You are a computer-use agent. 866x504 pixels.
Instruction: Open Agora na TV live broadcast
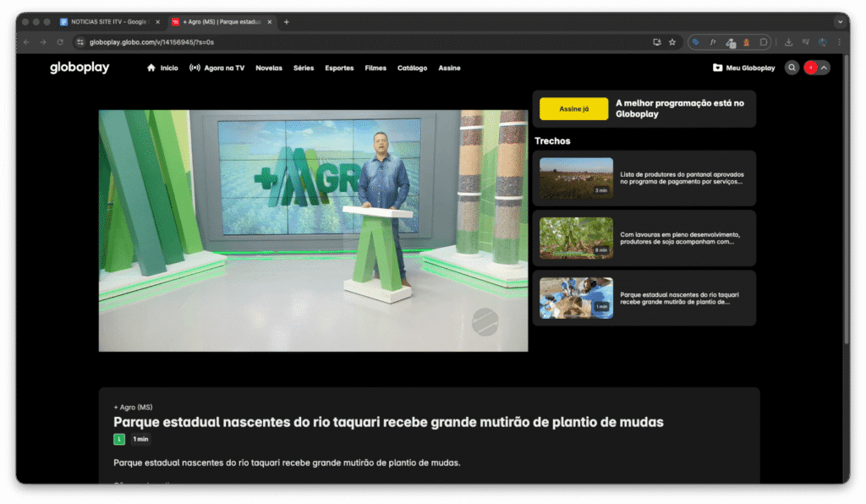point(216,68)
